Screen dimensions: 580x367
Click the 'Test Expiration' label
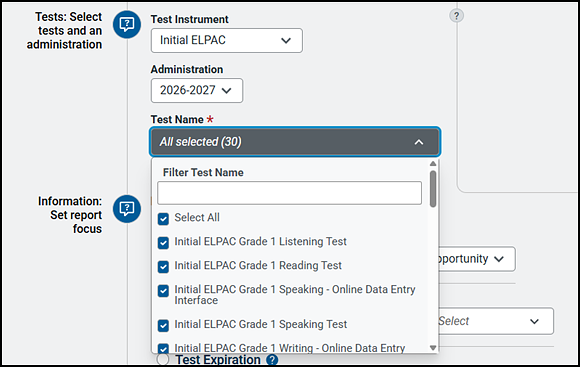218,360
